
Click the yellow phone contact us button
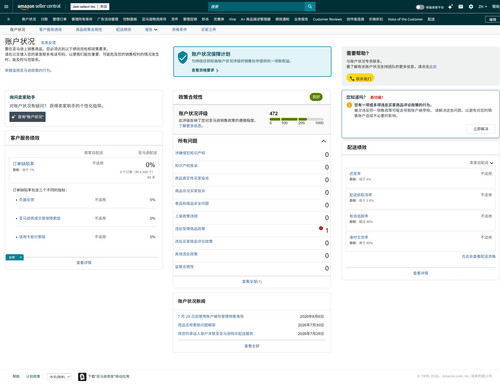(360, 78)
